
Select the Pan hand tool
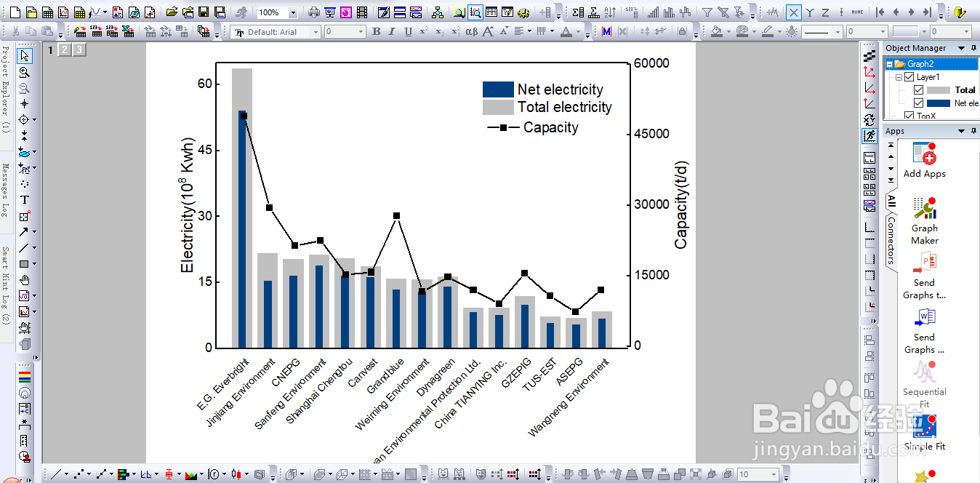point(25,279)
